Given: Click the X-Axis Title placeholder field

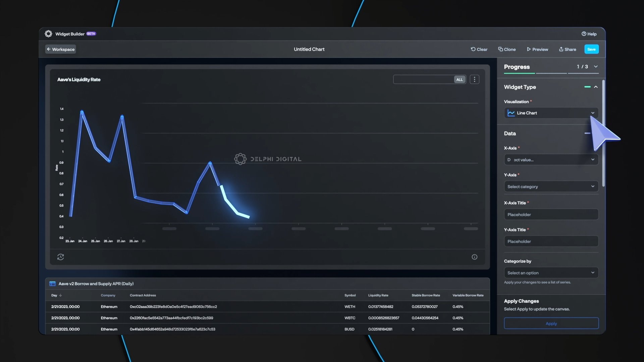Looking at the screenshot, I should tap(551, 215).
